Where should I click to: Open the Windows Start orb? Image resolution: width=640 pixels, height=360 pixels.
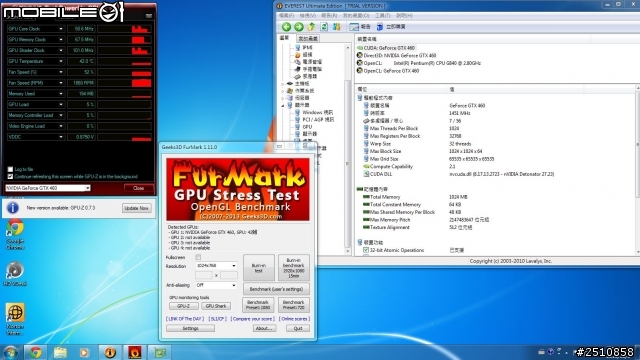coord(10,352)
